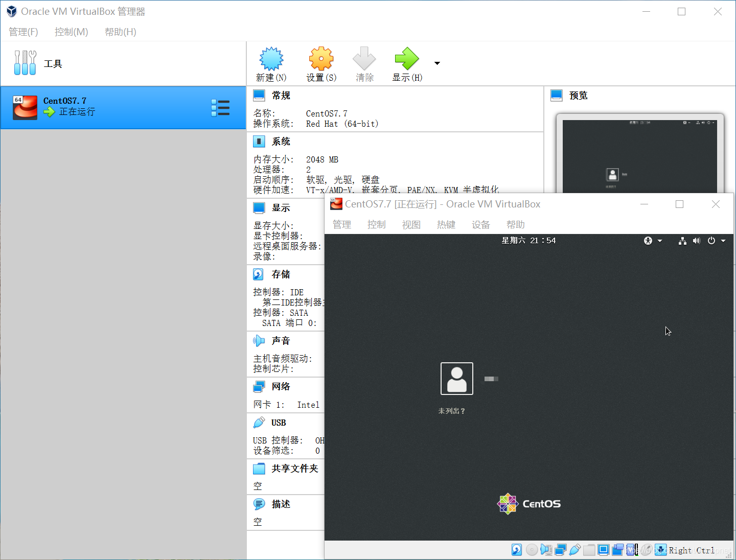Click the Right Ctrl host key text
This screenshot has height=560, width=736.
(x=692, y=550)
